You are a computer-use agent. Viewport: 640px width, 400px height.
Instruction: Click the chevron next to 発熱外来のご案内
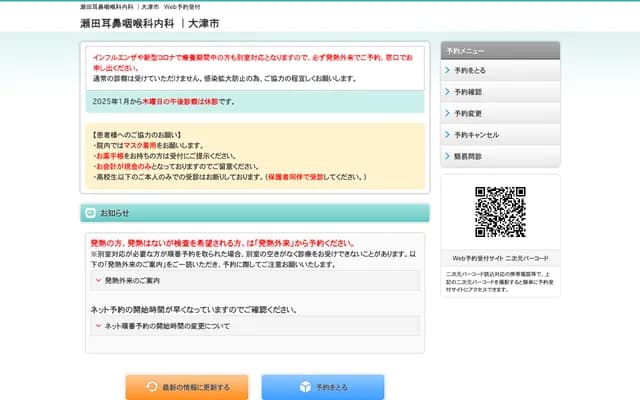pyautogui.click(x=97, y=282)
